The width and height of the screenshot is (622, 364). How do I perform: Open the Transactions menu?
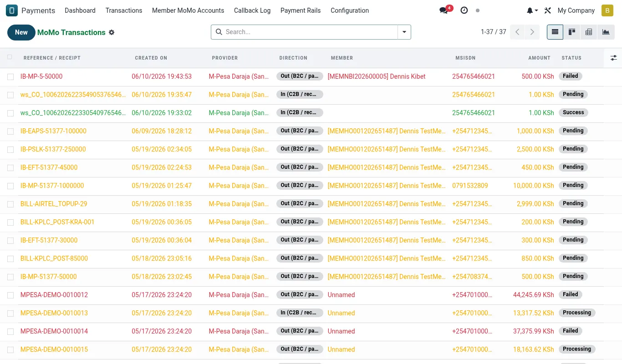click(124, 10)
